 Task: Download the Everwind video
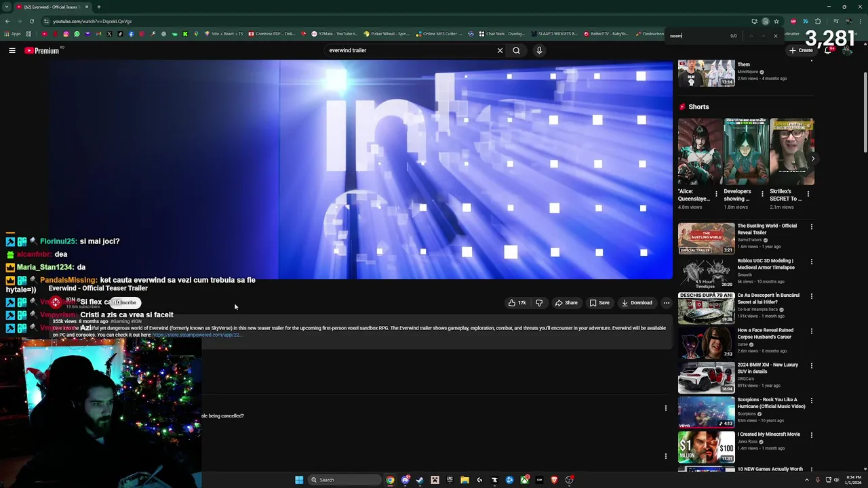pyautogui.click(x=637, y=303)
